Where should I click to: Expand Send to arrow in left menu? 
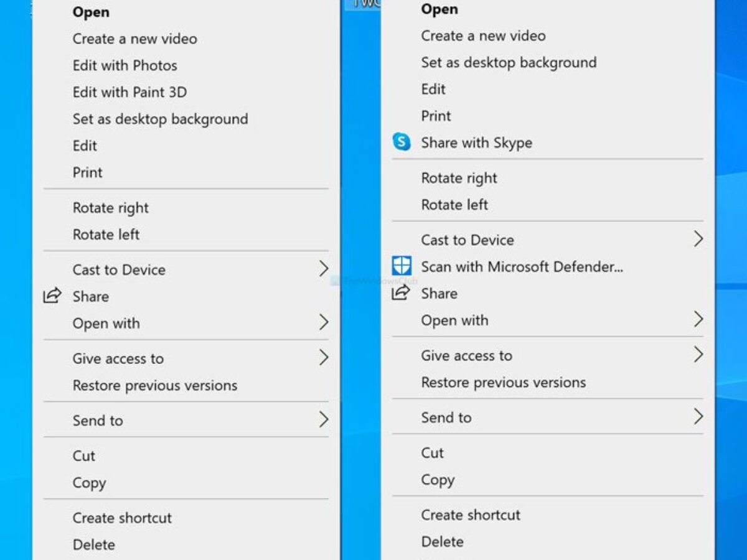(324, 419)
